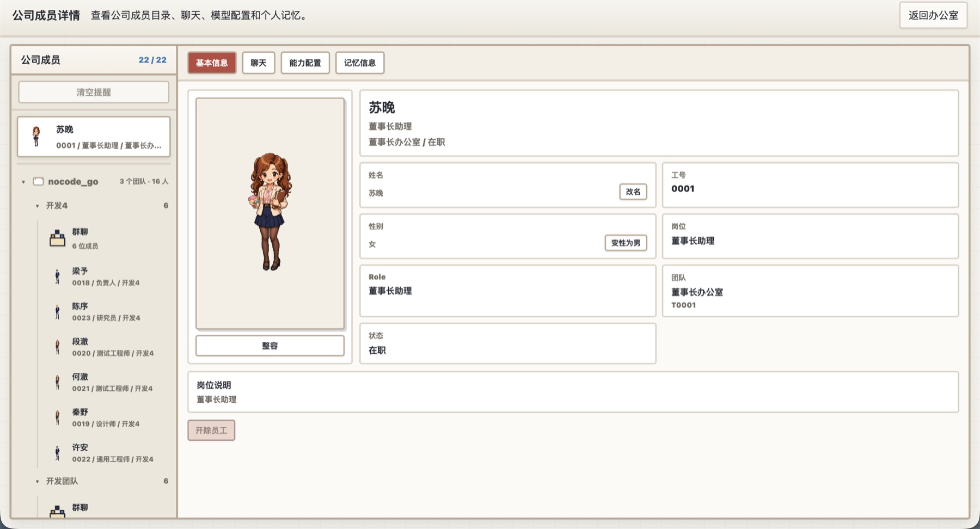Click the 整容 button
The image size is (980, 529).
click(x=270, y=346)
